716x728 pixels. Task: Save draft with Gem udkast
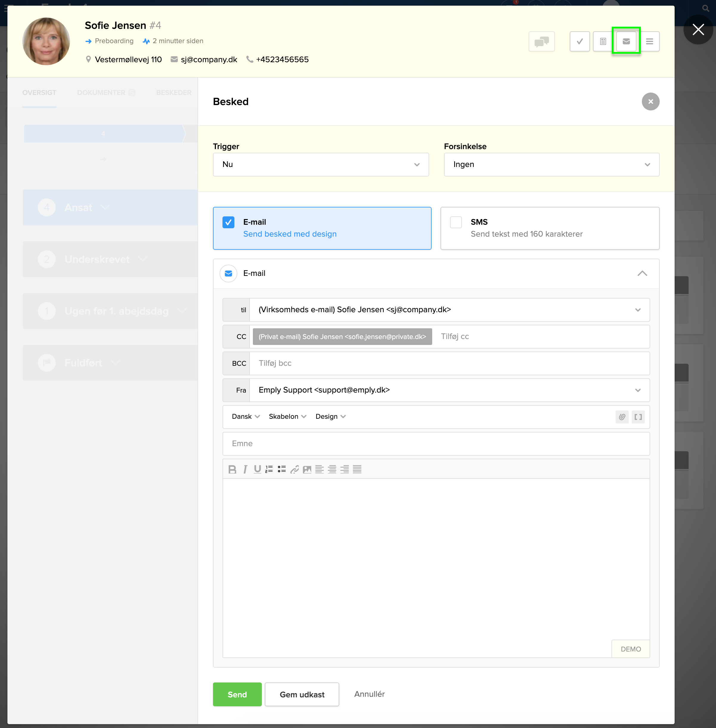click(302, 694)
